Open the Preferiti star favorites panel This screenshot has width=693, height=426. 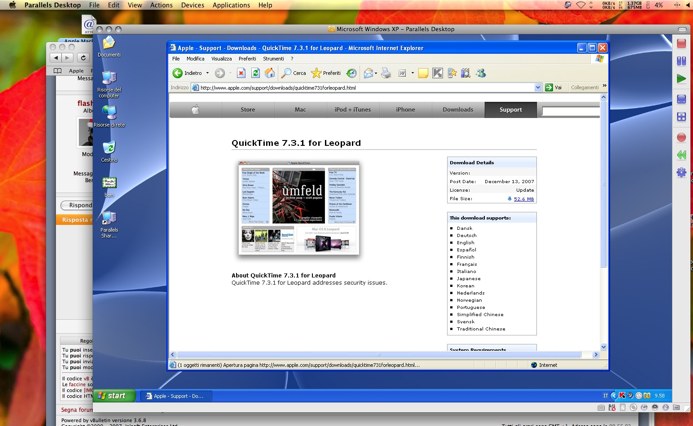326,73
